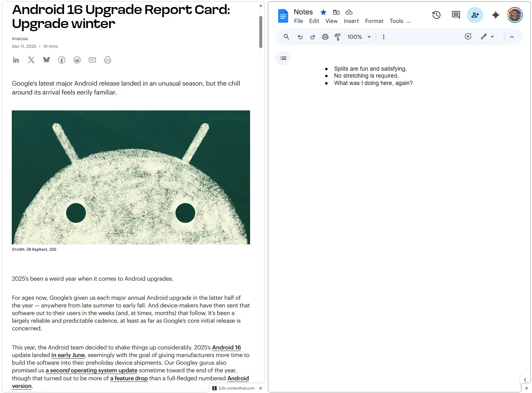Redo the last edit
Image resolution: width=532 pixels, height=393 pixels.
(312, 37)
